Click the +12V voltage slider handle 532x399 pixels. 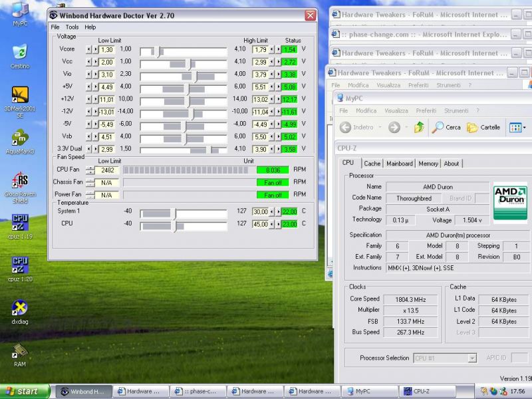click(x=188, y=102)
